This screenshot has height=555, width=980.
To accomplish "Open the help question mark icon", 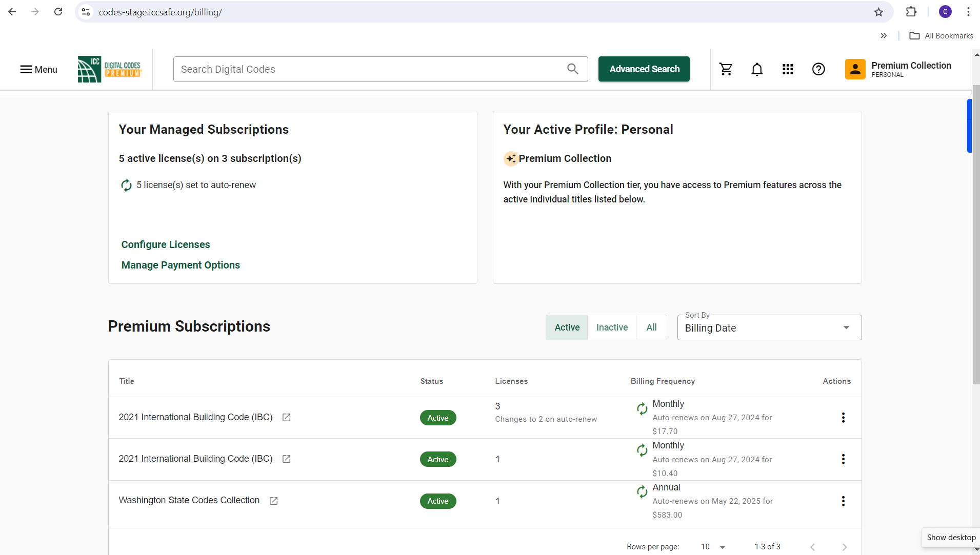I will point(818,69).
